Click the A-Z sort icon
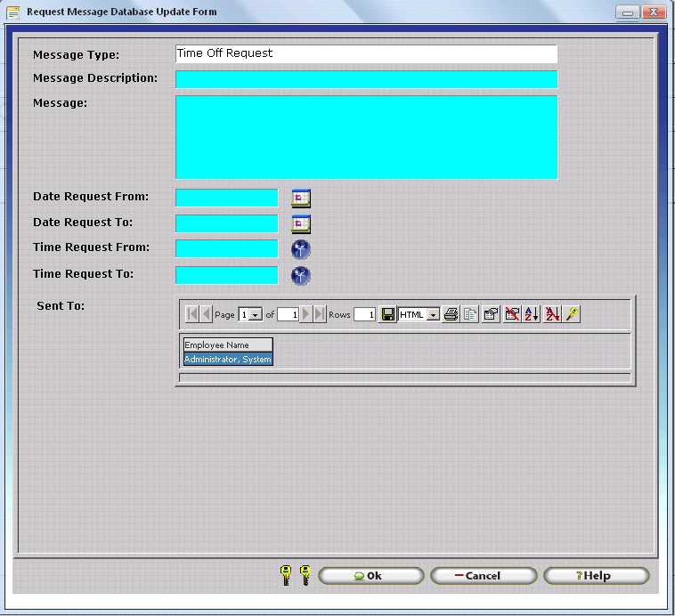Image resolution: width=675 pixels, height=616 pixels. click(532, 314)
